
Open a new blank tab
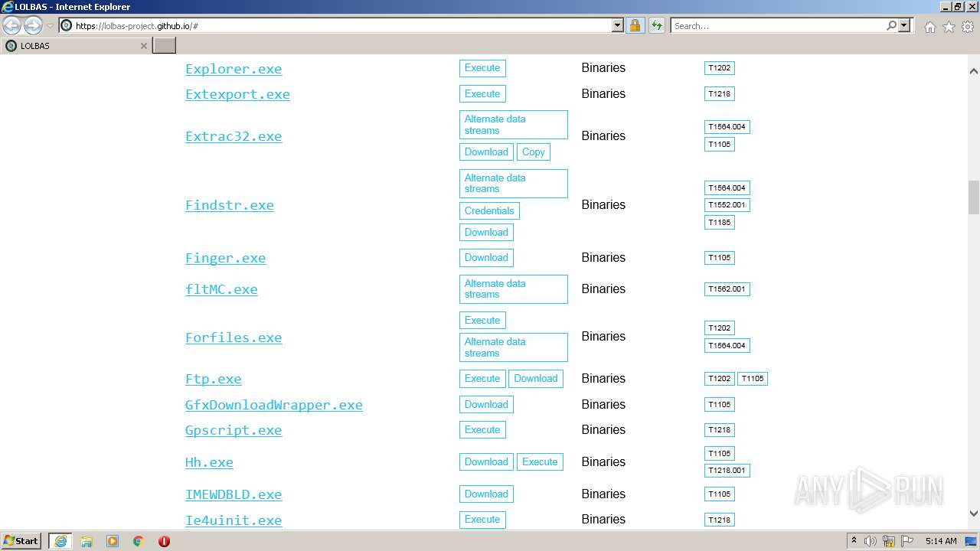click(165, 46)
